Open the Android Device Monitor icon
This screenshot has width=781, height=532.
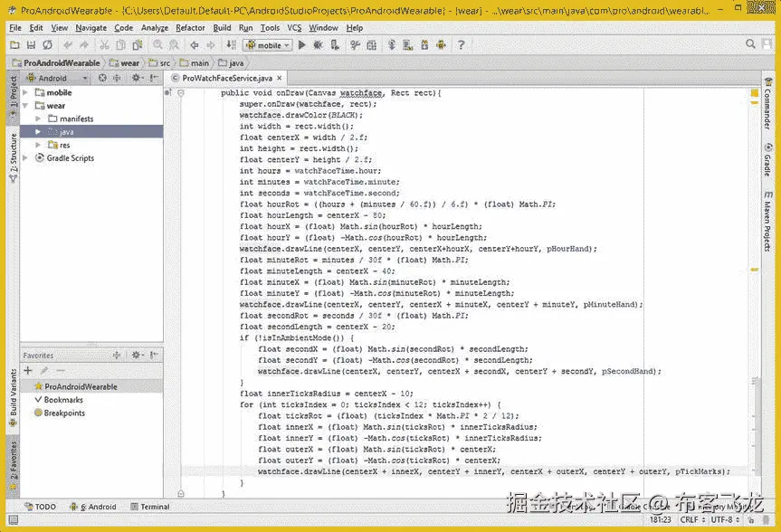pos(441,45)
